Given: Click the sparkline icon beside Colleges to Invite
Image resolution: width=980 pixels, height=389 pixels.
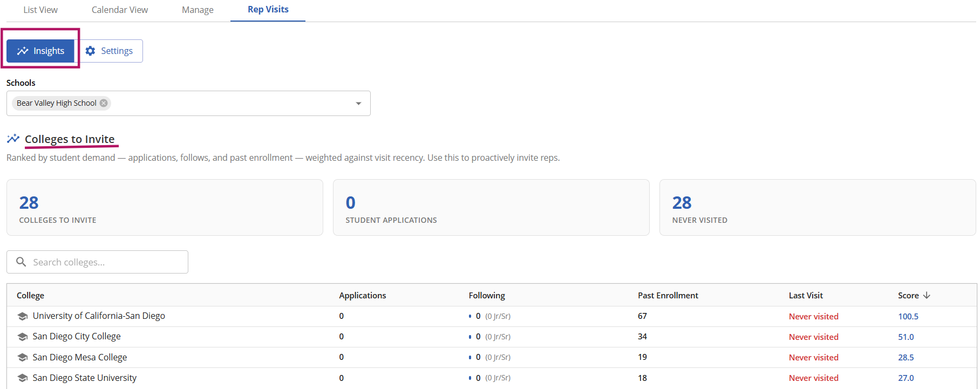Looking at the screenshot, I should click(x=13, y=139).
